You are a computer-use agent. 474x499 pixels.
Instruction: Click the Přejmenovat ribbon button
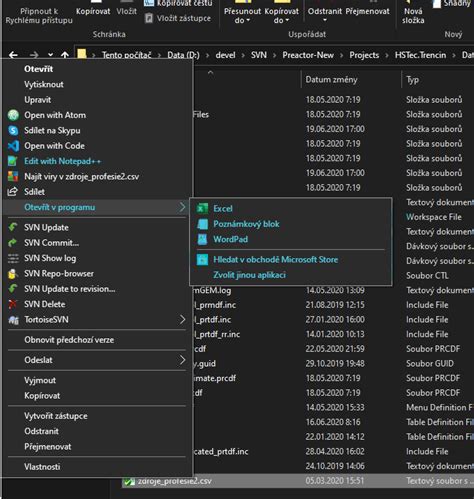coord(367,11)
